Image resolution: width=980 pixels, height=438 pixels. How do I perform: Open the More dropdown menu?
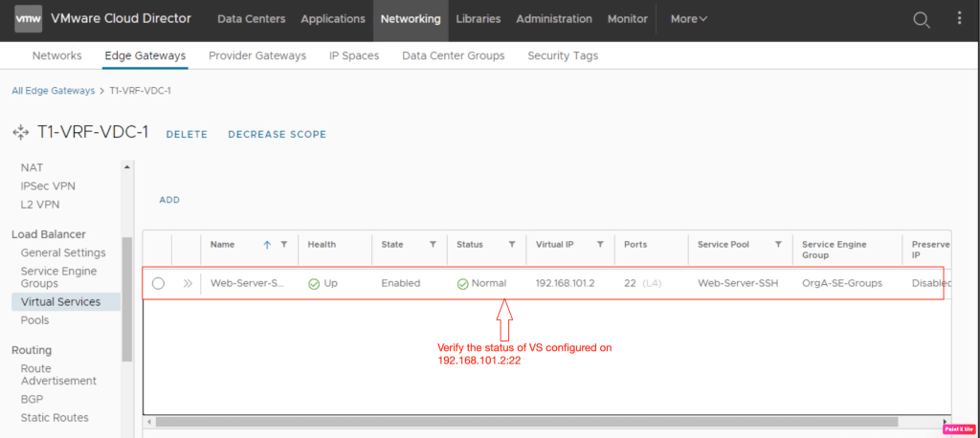pos(689,19)
